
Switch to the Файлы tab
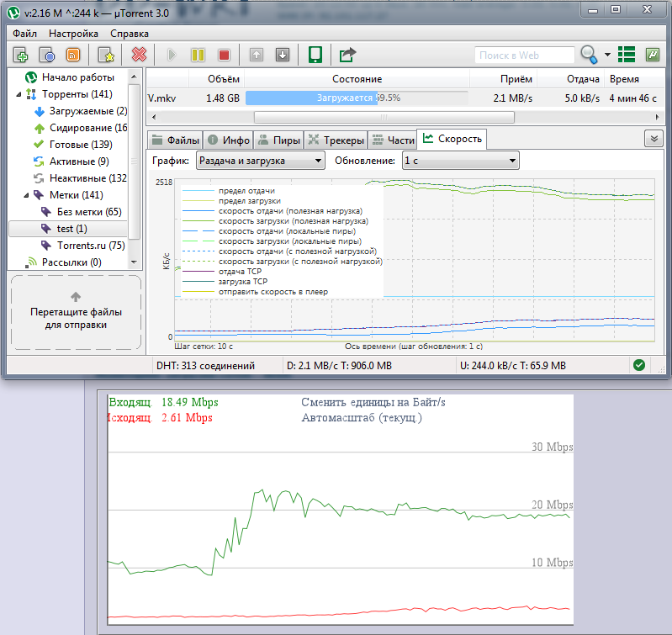(x=175, y=140)
